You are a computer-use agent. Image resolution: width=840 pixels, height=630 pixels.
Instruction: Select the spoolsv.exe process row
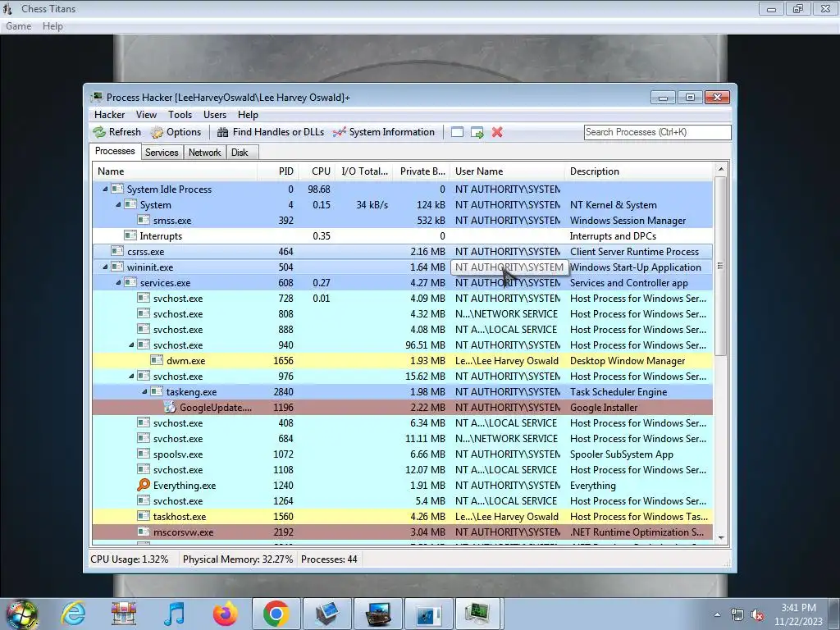point(403,454)
